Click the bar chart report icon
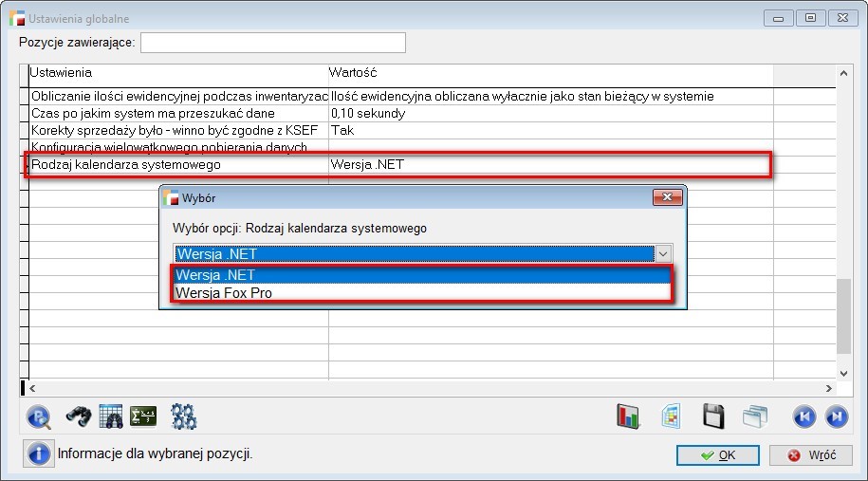The width and height of the screenshot is (868, 481). (629, 416)
